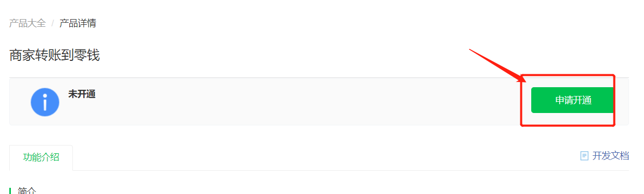Image resolution: width=644 pixels, height=194 pixels.
Task: Apply via the green 申请开通 button
Action: (573, 100)
